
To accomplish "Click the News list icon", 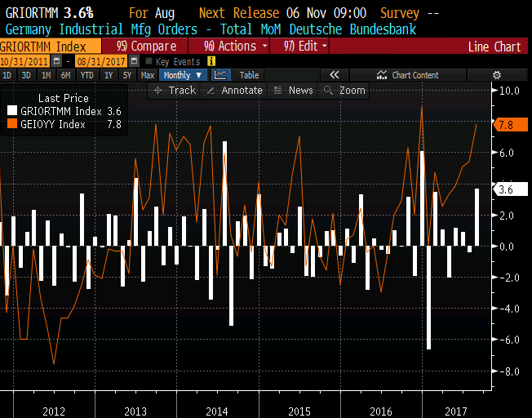I will point(278,91).
